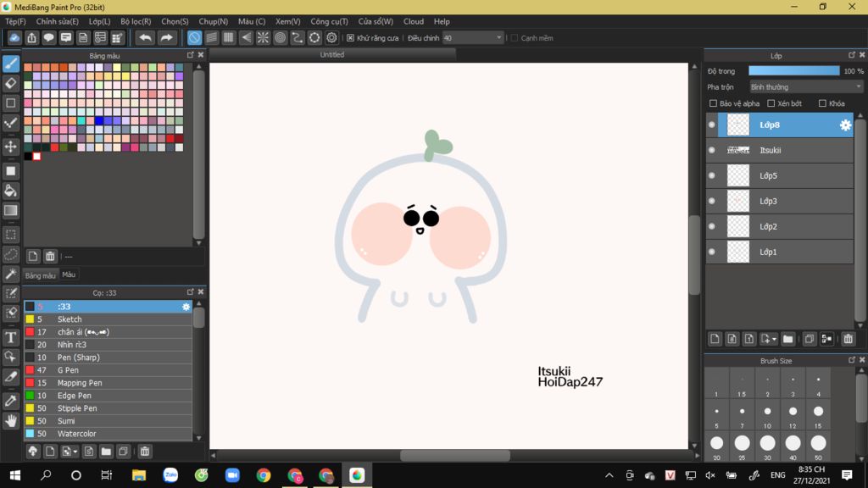
Task: Pick the Text tool
Action: coord(11,337)
